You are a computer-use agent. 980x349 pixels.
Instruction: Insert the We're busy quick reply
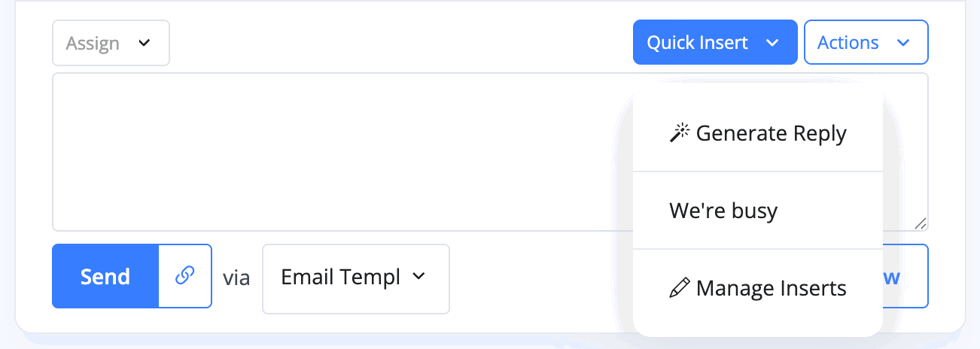(x=758, y=211)
